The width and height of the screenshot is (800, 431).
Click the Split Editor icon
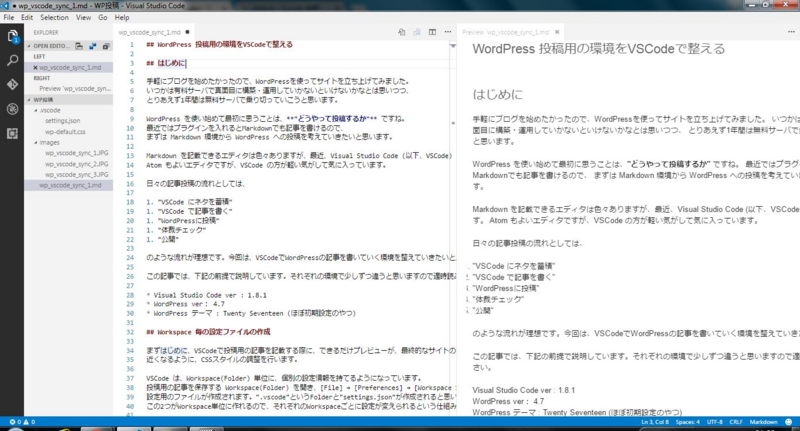(x=432, y=32)
